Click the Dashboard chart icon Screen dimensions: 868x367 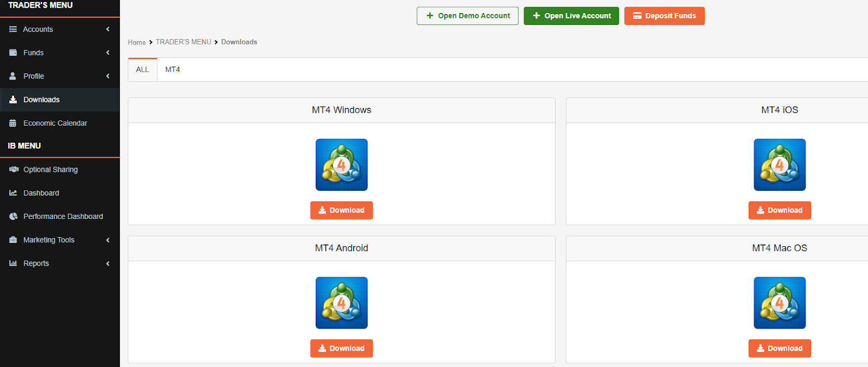point(13,193)
